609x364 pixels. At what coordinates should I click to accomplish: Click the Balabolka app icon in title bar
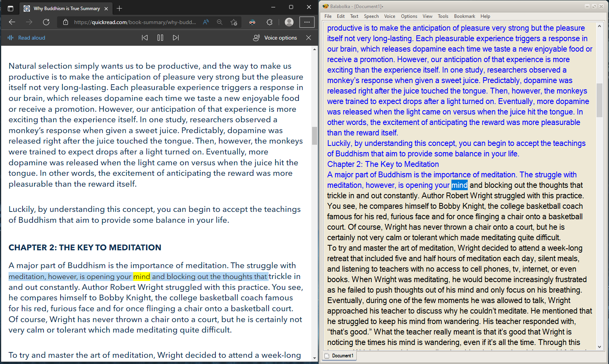pyautogui.click(x=325, y=6)
